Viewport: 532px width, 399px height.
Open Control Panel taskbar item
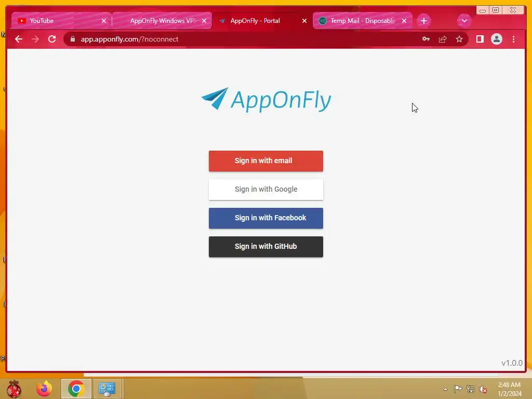[107, 389]
